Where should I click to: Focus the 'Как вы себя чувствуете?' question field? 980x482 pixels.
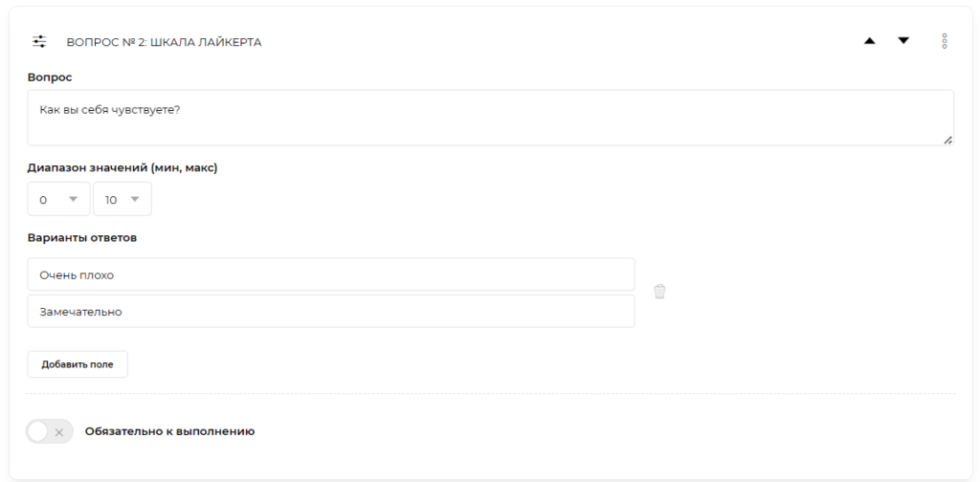(490, 118)
